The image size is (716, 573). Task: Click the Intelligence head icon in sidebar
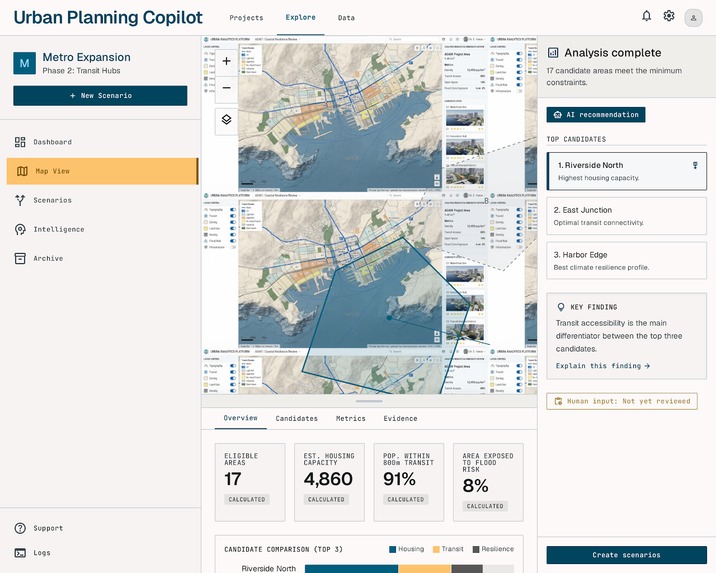coord(20,229)
